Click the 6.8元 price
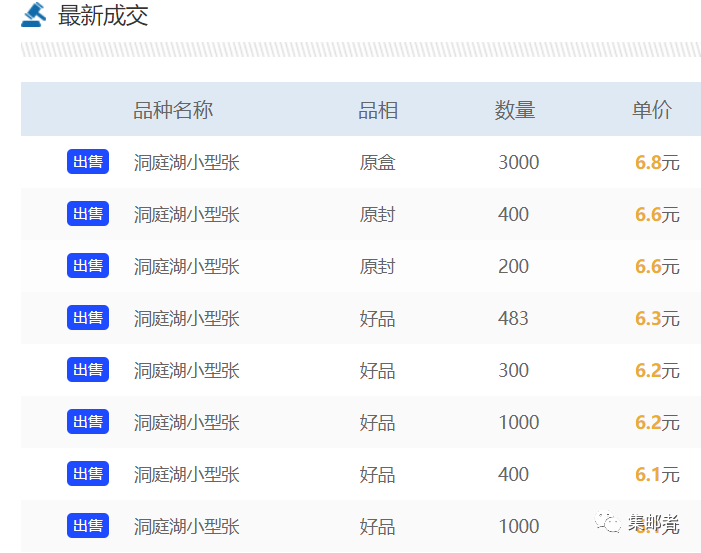 657,162
